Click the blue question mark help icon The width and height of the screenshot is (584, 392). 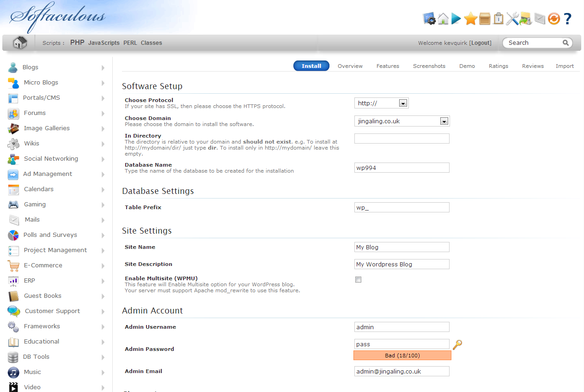[567, 18]
